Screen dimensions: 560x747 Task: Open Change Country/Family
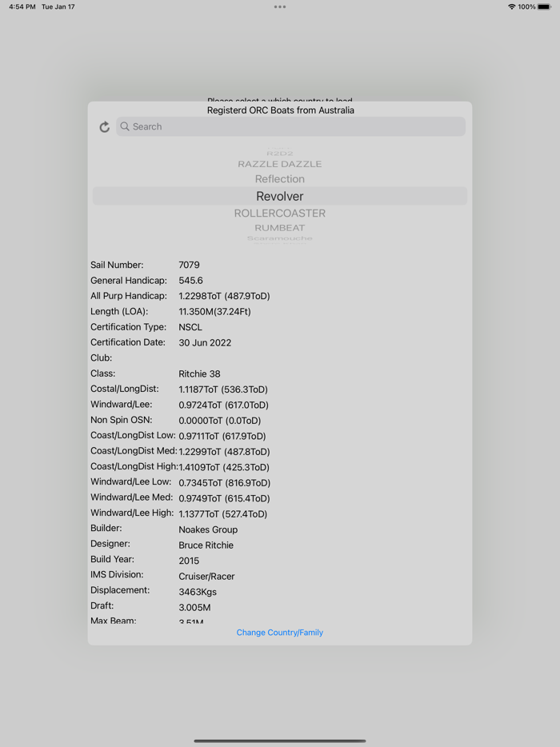pos(279,632)
